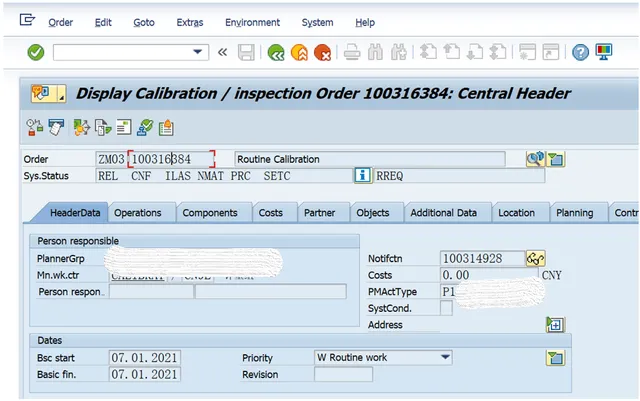Click the Costs value field 0.00
640x401 pixels.
(x=489, y=275)
